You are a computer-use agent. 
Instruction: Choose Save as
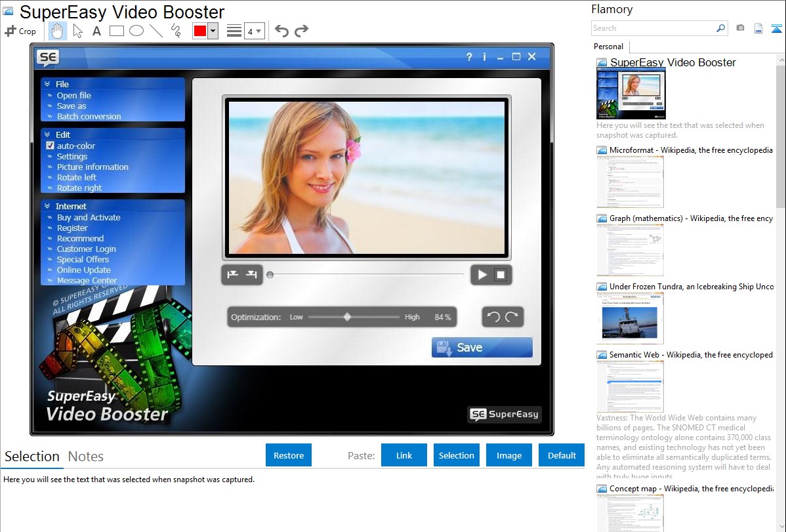click(x=71, y=106)
